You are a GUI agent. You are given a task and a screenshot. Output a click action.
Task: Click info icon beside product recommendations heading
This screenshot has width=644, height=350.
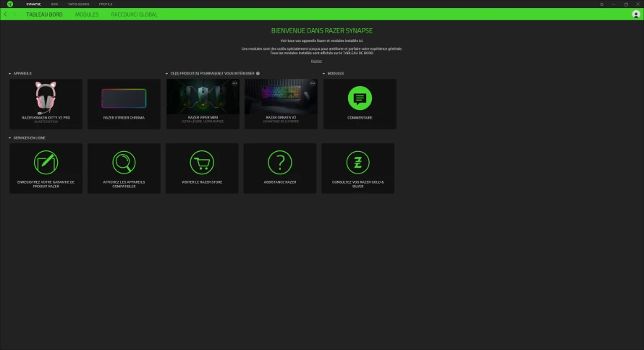click(x=258, y=74)
